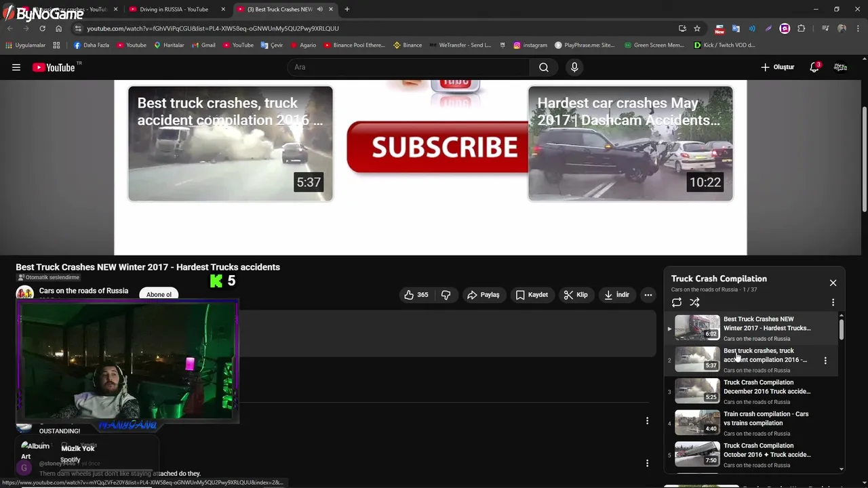Toggle playlist loop
868x488 pixels.
pyautogui.click(x=677, y=302)
